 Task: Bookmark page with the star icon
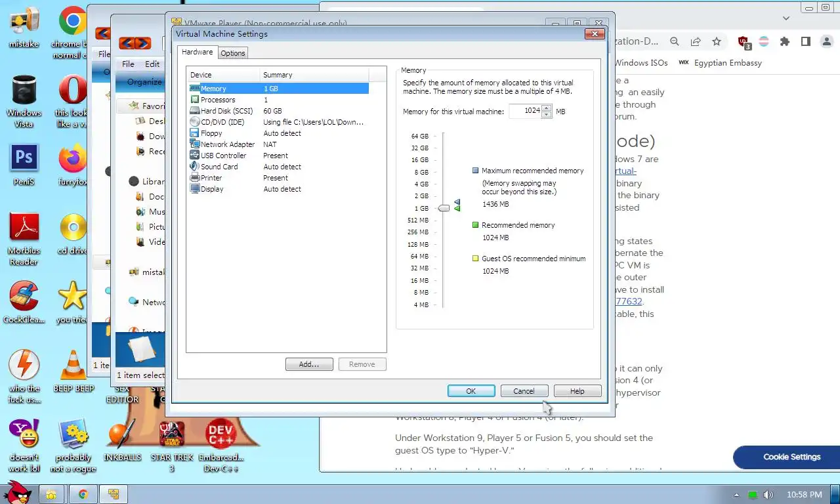click(717, 41)
